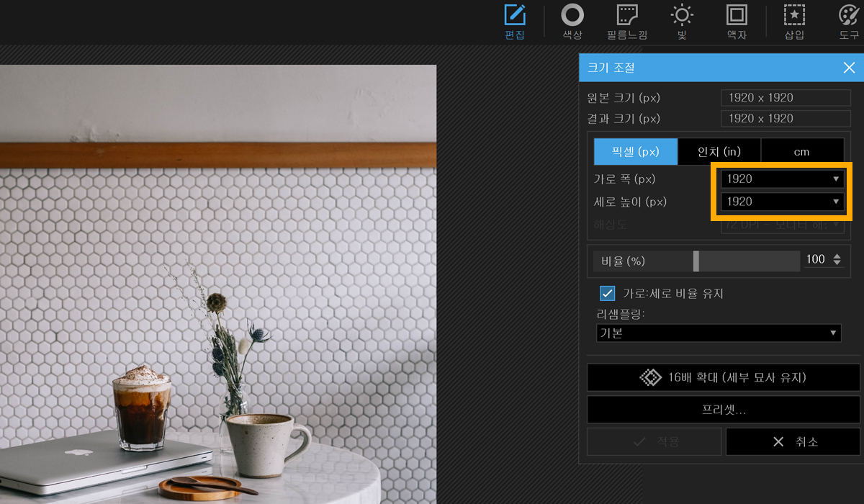Switch units to 인치 (in) tab

(x=719, y=152)
